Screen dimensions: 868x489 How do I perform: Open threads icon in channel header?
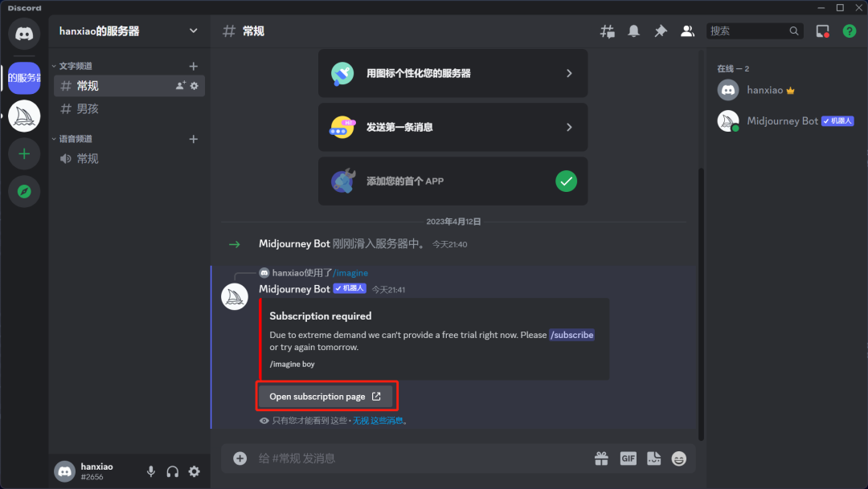pyautogui.click(x=608, y=31)
